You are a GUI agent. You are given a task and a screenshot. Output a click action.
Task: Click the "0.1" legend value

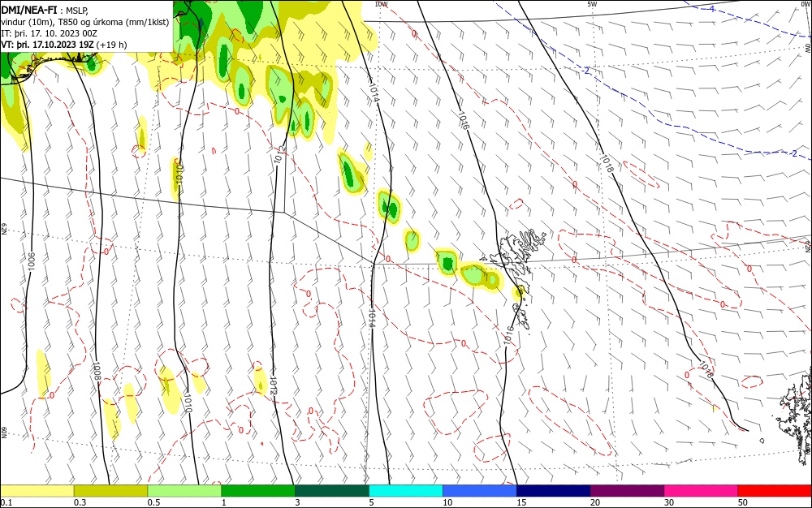click(6, 502)
